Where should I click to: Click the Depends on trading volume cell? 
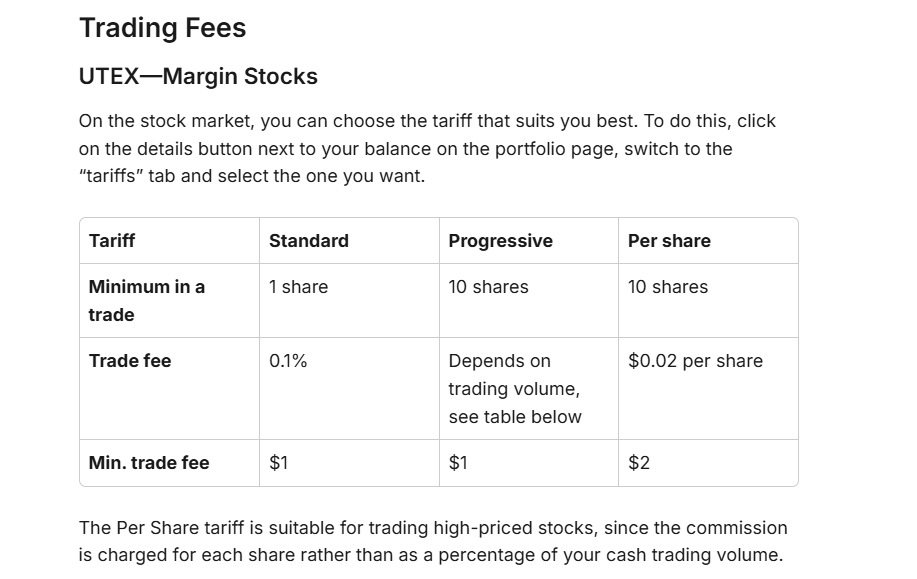514,389
